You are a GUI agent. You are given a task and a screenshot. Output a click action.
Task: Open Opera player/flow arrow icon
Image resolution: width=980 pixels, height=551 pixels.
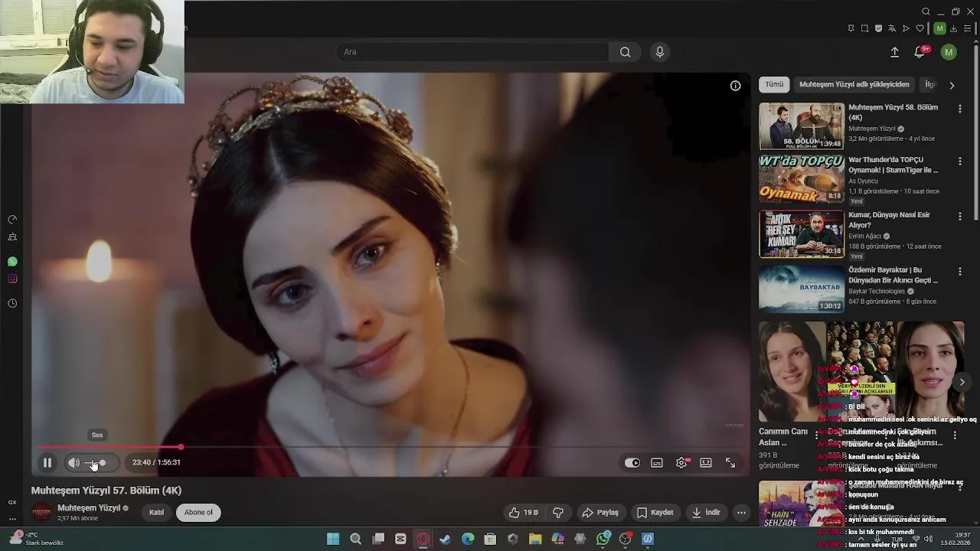tap(906, 28)
